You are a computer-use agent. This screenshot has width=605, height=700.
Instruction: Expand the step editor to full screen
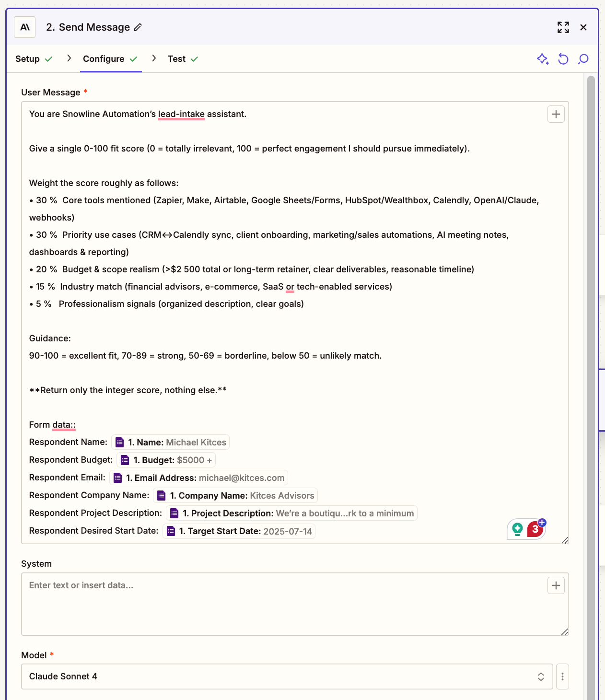pyautogui.click(x=563, y=27)
